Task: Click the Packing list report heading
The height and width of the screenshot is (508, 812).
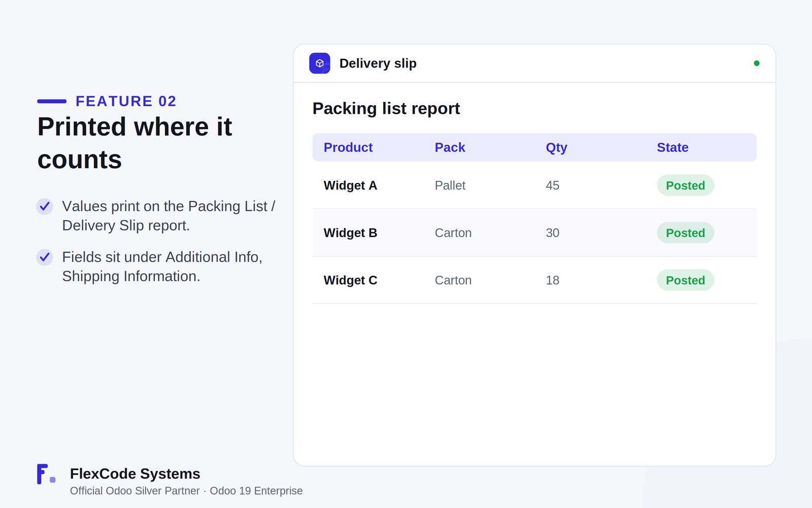Action: [386, 108]
